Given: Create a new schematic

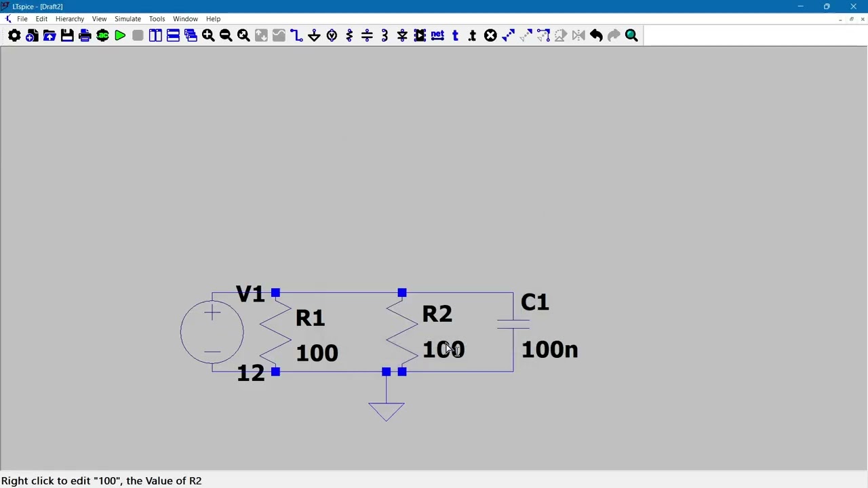Looking at the screenshot, I should coord(32,35).
